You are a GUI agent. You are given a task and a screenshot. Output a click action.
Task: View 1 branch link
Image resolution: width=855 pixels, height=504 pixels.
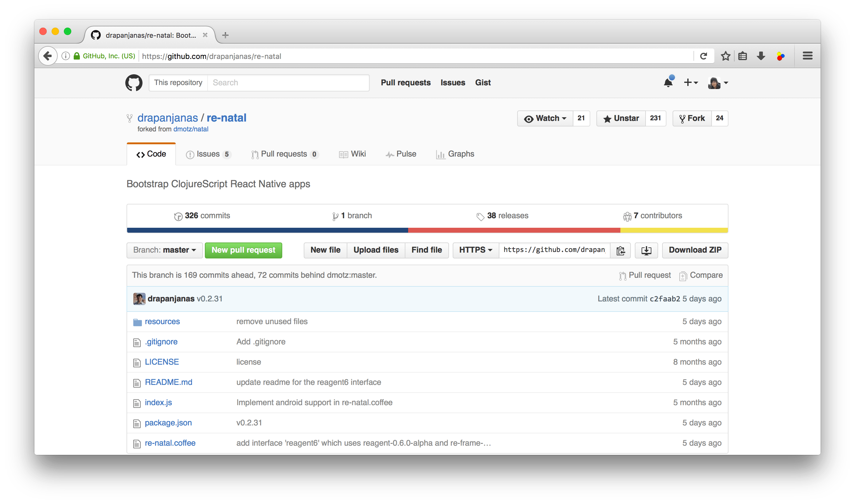click(352, 216)
